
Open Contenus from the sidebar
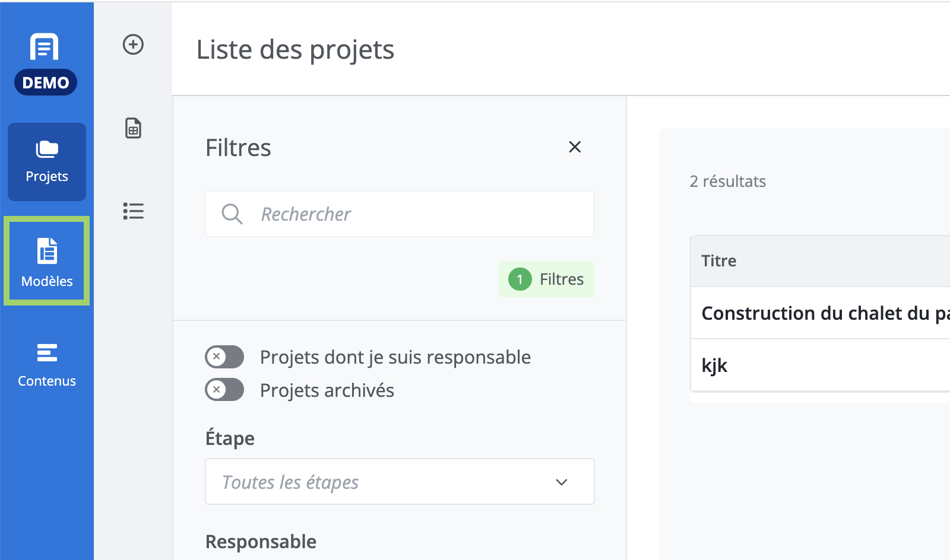click(47, 364)
